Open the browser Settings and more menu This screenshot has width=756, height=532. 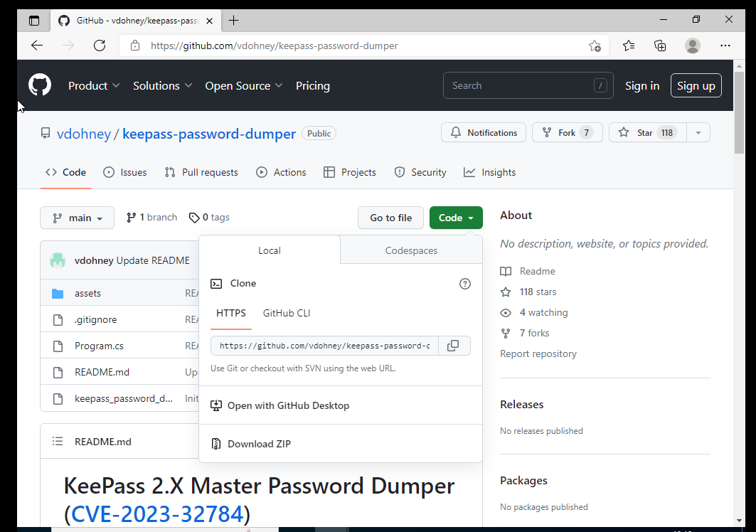(725, 46)
